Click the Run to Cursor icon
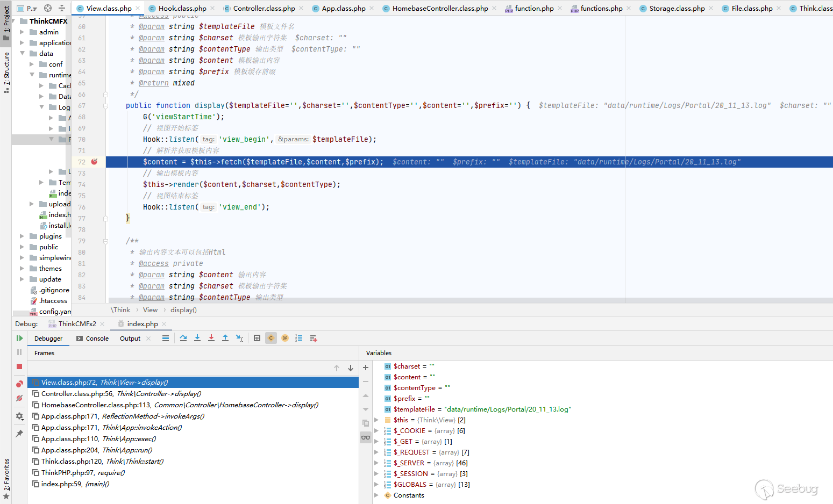 239,338
